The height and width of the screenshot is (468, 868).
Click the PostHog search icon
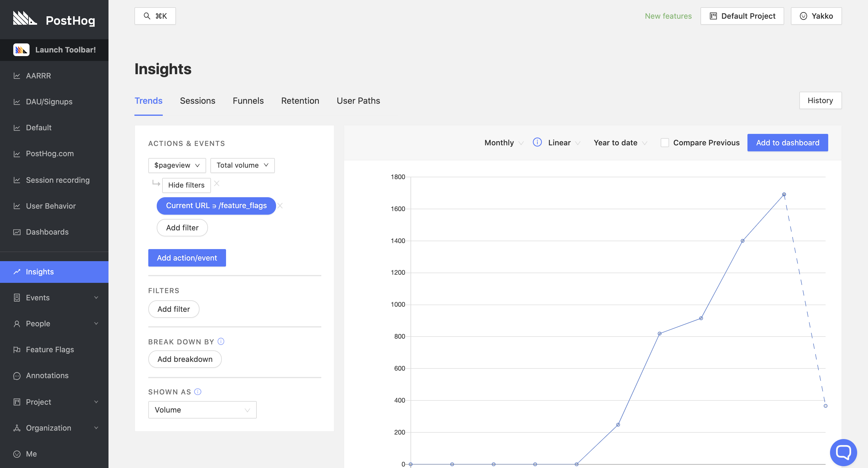pyautogui.click(x=146, y=16)
